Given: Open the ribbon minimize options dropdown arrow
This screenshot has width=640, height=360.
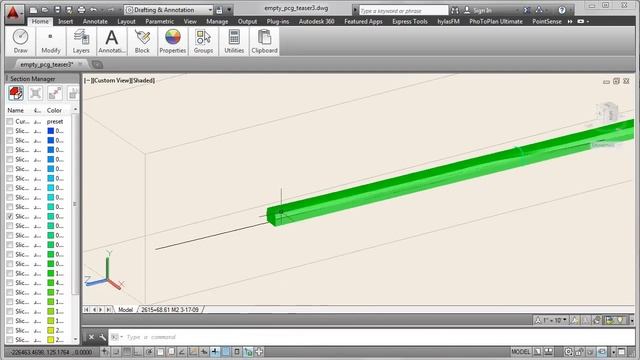Looking at the screenshot, I should [588, 21].
